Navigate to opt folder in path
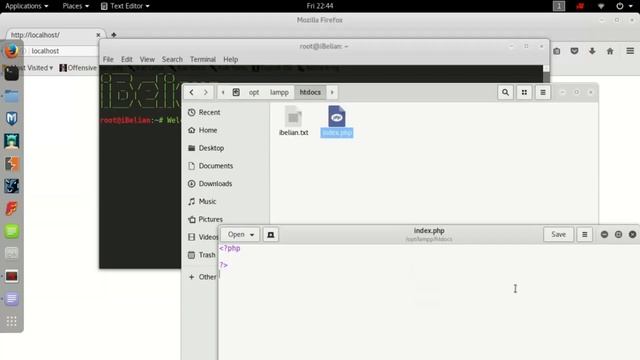The height and width of the screenshot is (360, 640). pos(254,92)
